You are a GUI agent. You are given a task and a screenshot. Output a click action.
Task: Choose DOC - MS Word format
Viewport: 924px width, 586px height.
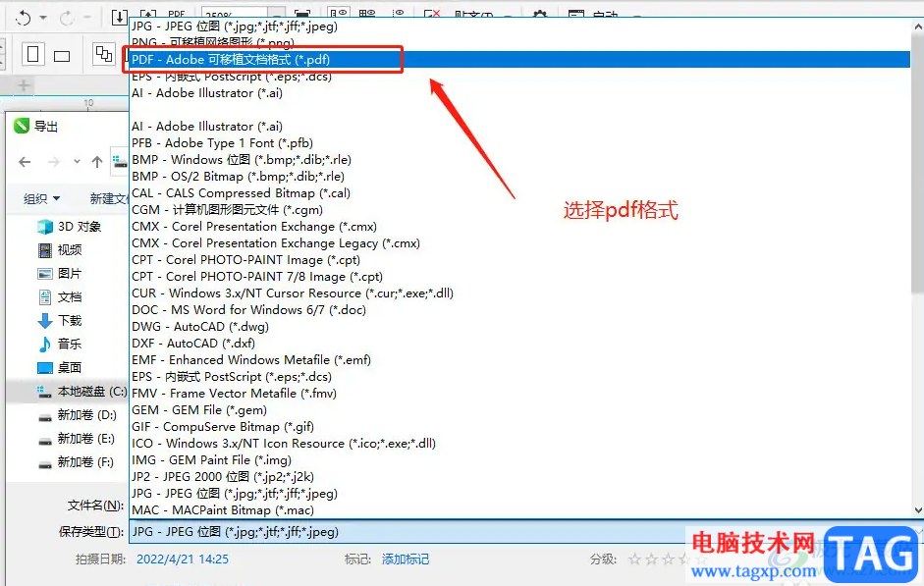tap(520, 310)
